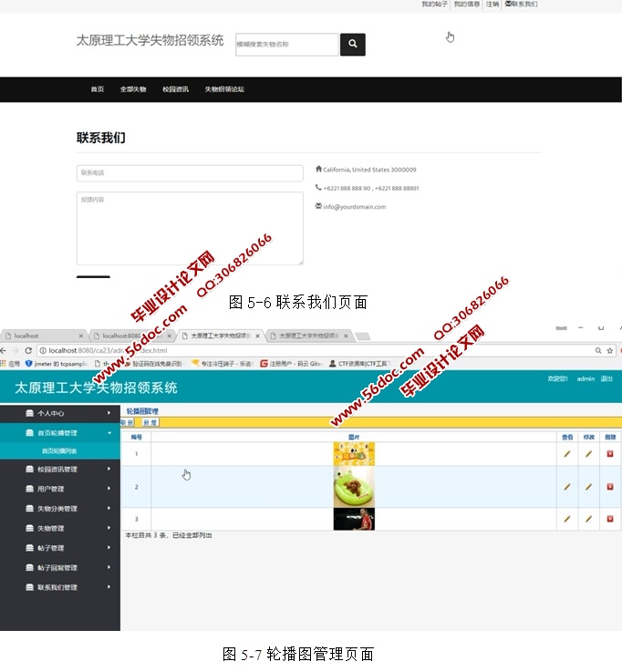Click into the lost item search box
This screenshot has width=622, height=672.
click(x=286, y=44)
